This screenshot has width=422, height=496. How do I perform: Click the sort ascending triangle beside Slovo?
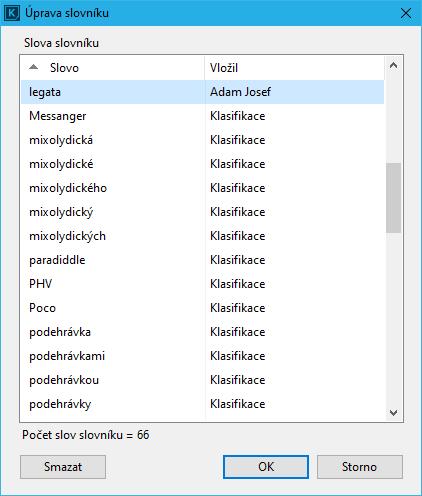click(34, 67)
